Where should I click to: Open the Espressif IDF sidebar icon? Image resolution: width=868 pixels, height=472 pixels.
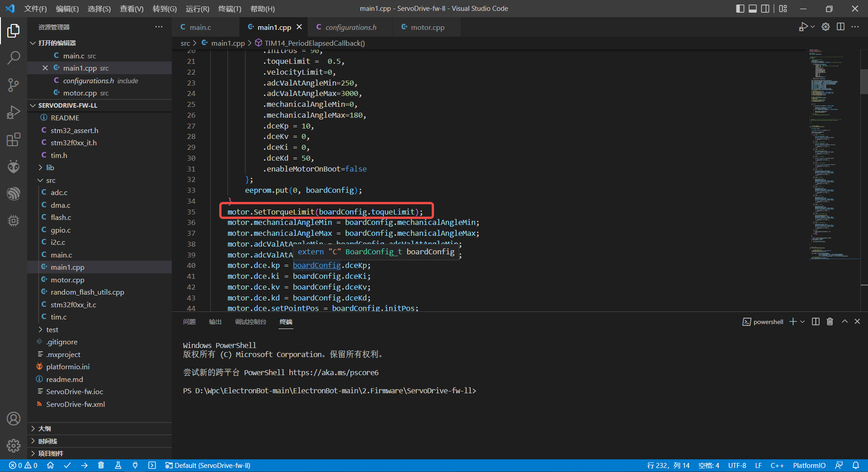click(x=14, y=194)
